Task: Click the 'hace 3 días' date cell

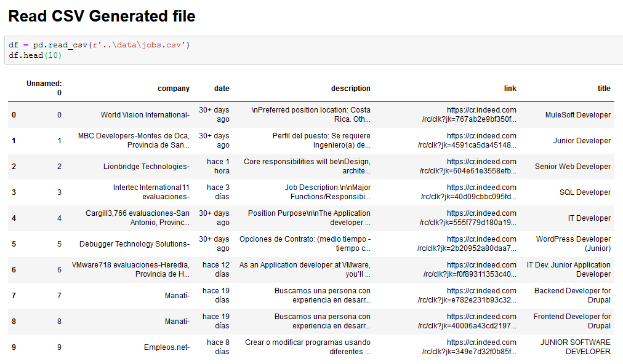Action: click(218, 192)
